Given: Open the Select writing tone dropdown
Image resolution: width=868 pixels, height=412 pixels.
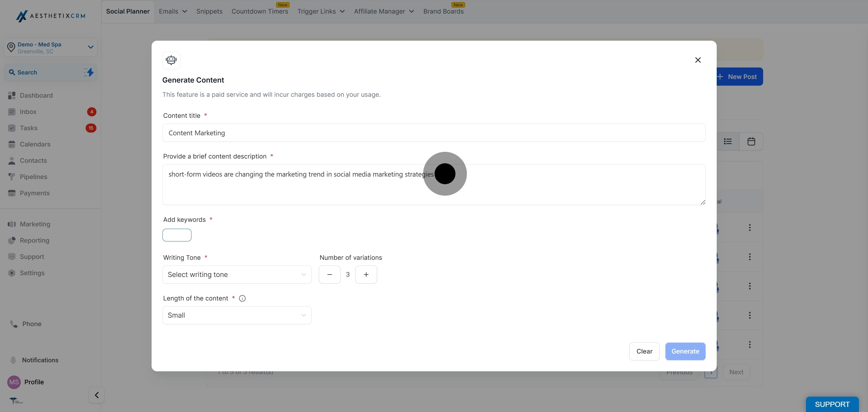Looking at the screenshot, I should click(237, 275).
